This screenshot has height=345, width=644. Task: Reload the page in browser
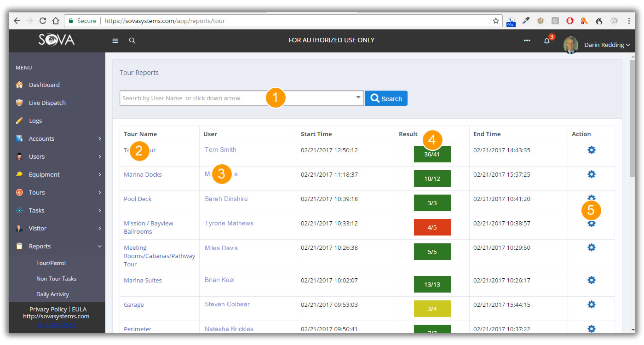(x=43, y=21)
